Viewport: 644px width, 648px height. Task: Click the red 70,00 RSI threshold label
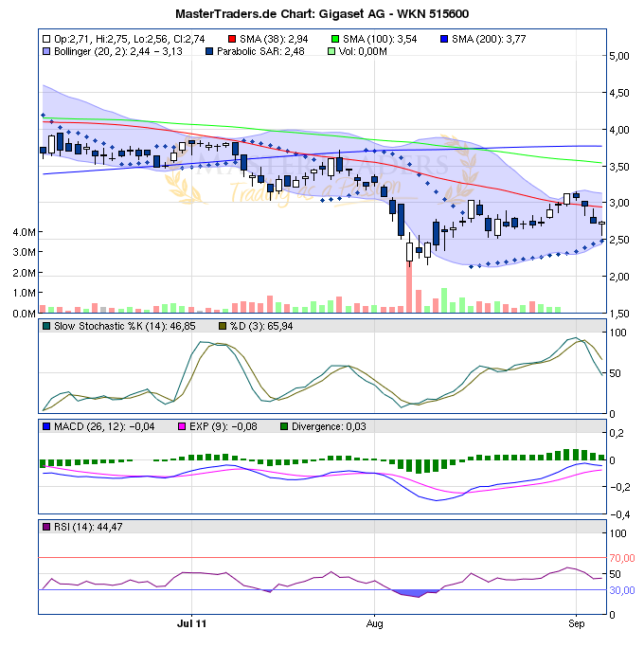[x=622, y=558]
